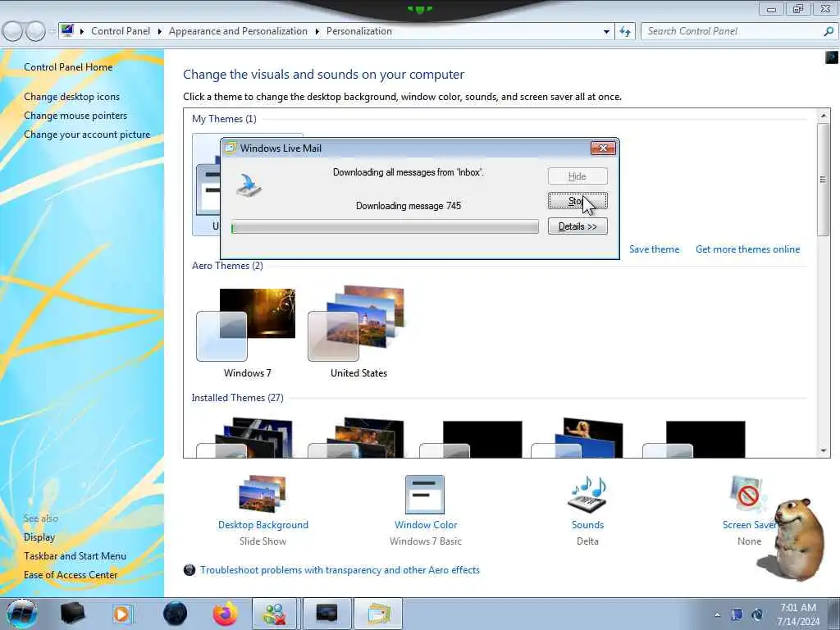Show hidden system tray icons
The height and width of the screenshot is (630, 840).
[x=717, y=614]
